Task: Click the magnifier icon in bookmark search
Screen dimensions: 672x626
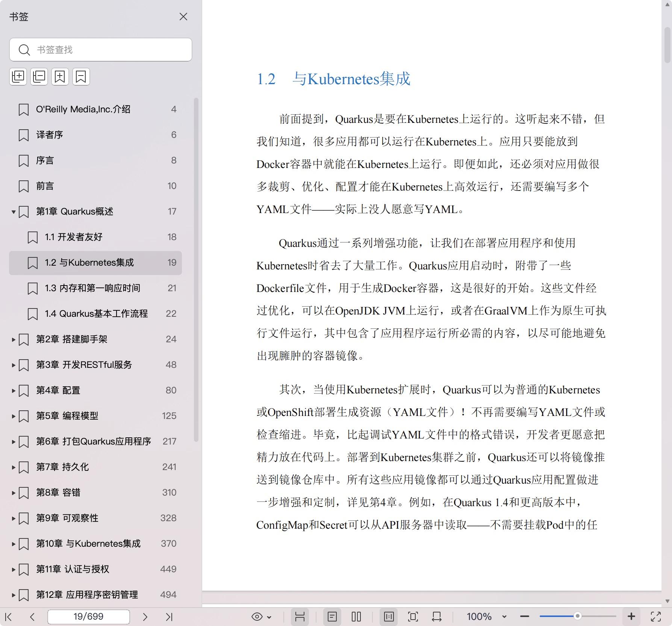Action: click(x=24, y=50)
